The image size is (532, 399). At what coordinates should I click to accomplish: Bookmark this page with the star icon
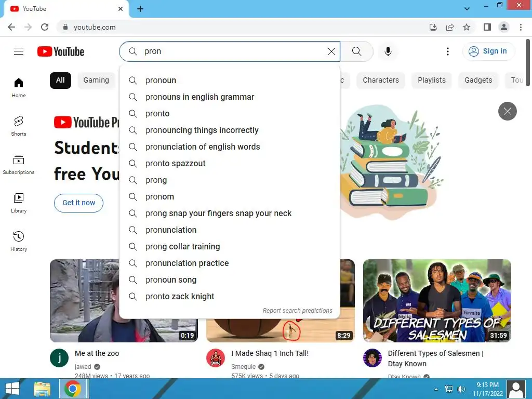(x=467, y=27)
